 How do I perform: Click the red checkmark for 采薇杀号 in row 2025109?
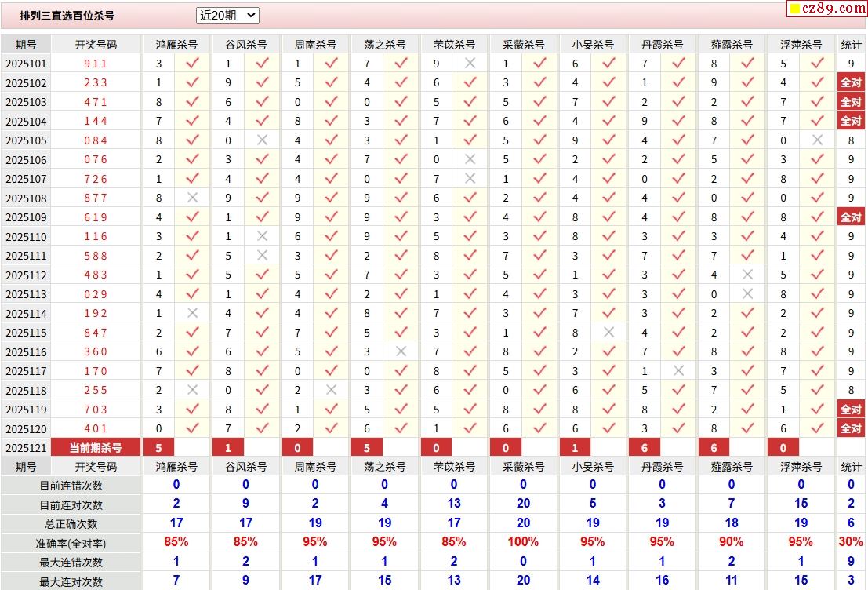pos(539,217)
